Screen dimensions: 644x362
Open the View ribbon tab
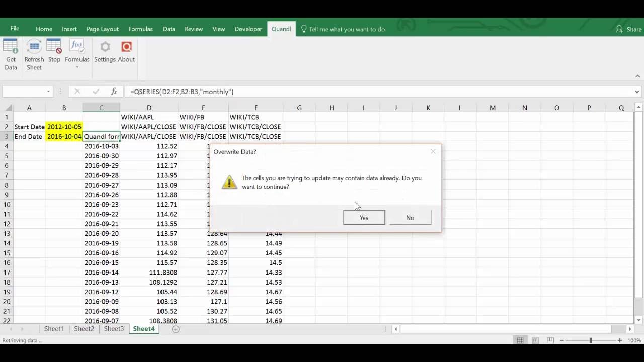[218, 29]
